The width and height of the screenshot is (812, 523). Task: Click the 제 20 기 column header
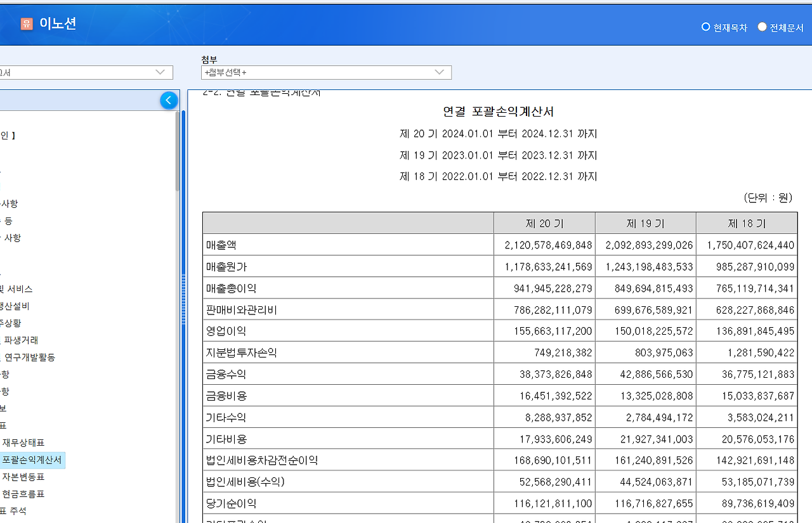click(x=544, y=223)
